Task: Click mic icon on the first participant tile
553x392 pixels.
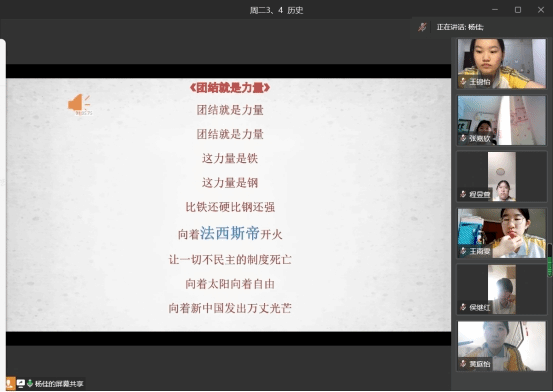Action: tap(463, 82)
